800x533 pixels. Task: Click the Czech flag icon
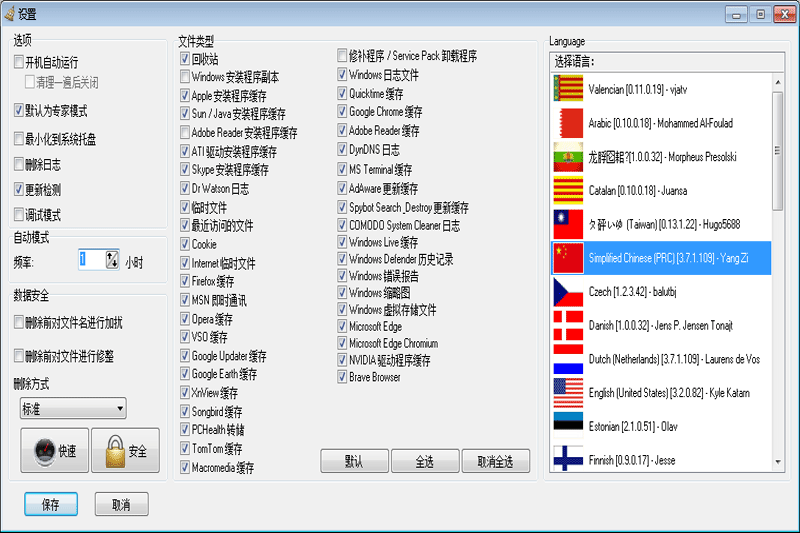click(568, 291)
